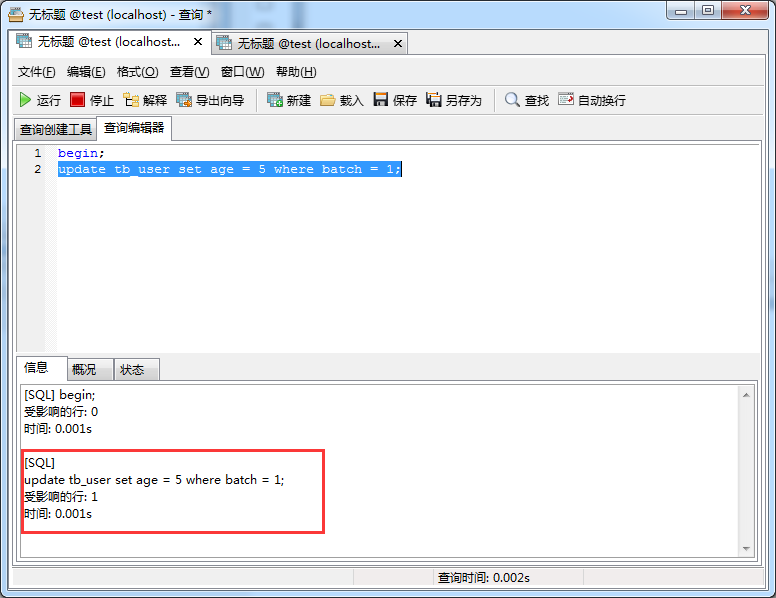Click the application icon in title bar
The height and width of the screenshot is (598, 776).
(x=16, y=14)
